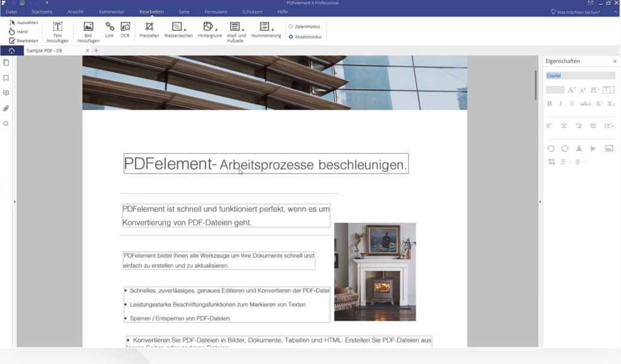
Task: Toggle strikethrough formatting
Action: coord(585,104)
